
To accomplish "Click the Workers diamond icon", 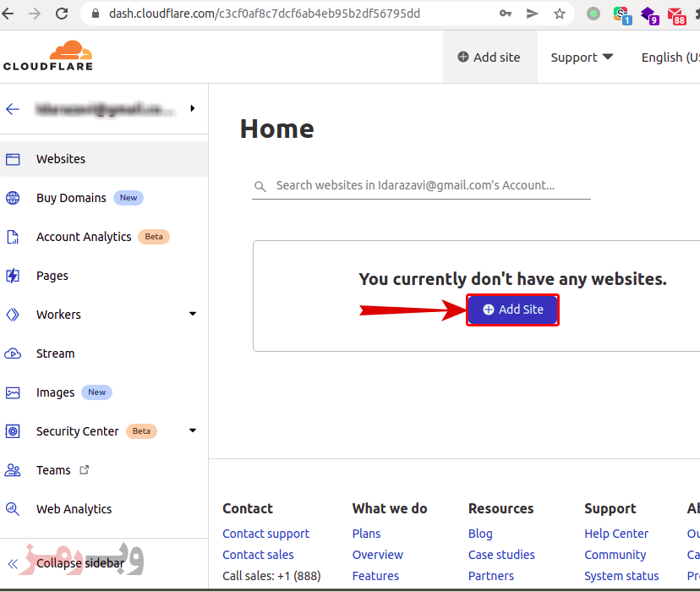I will point(13,315).
